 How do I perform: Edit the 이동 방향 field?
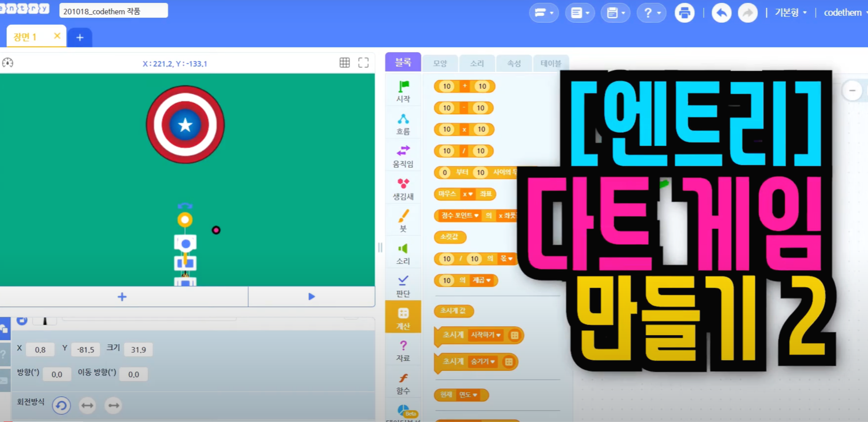tap(133, 375)
